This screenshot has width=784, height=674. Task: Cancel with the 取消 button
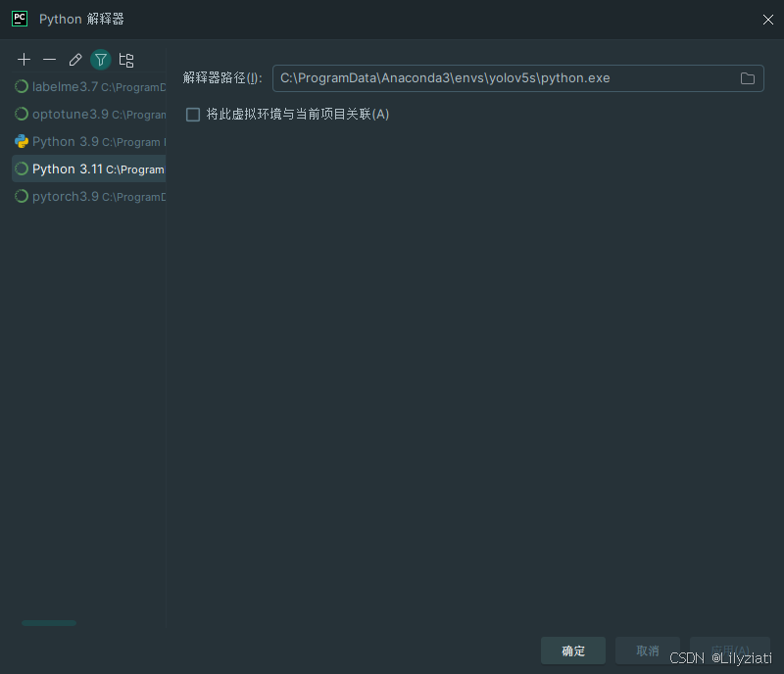tap(648, 650)
